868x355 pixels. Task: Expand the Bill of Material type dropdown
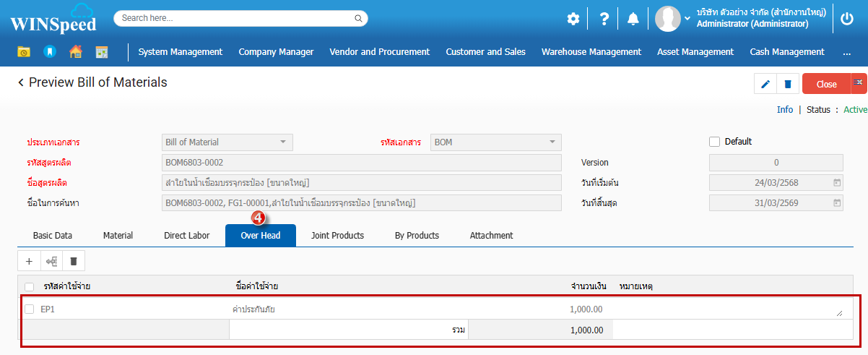(282, 142)
